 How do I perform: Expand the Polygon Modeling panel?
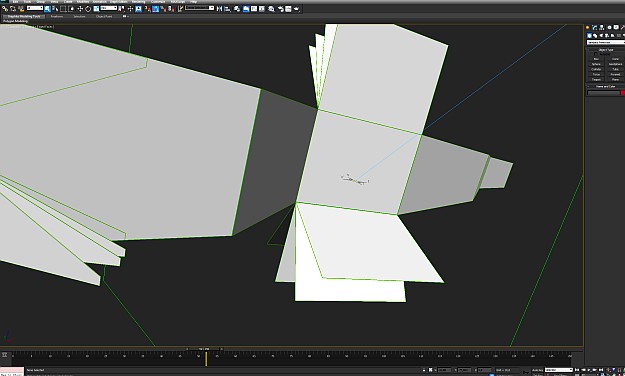15,21
